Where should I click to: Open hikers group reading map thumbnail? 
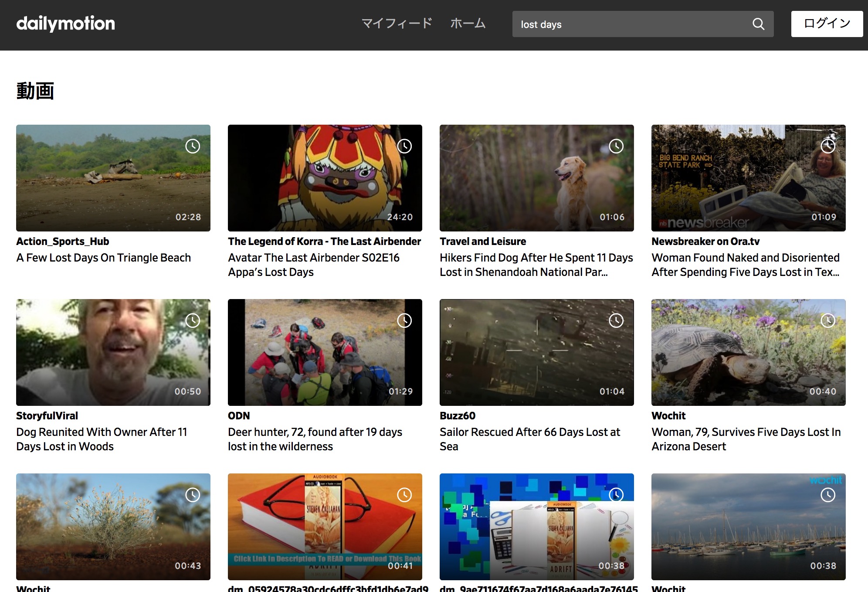click(325, 352)
